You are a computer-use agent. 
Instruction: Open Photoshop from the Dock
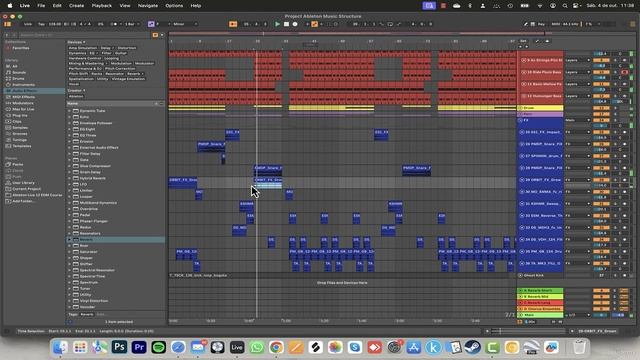pos(119,347)
